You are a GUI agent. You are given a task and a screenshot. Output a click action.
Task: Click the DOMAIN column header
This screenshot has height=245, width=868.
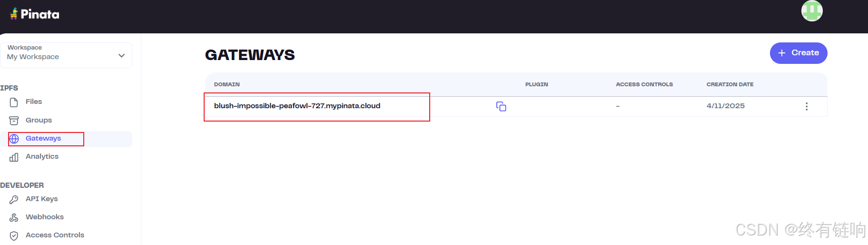pos(227,84)
